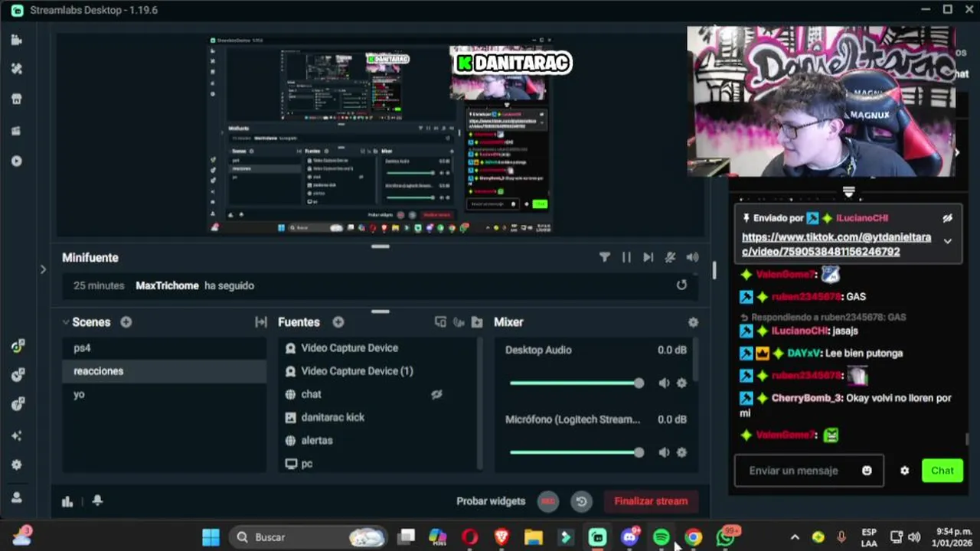Open Desktop Audio source settings gear
Viewport: 980px width, 551px height.
point(681,383)
